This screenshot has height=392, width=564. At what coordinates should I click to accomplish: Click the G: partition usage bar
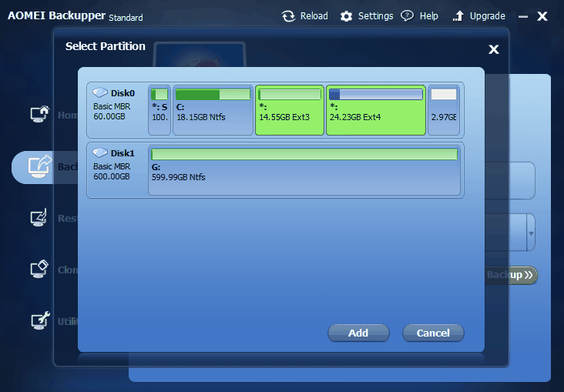[x=304, y=155]
